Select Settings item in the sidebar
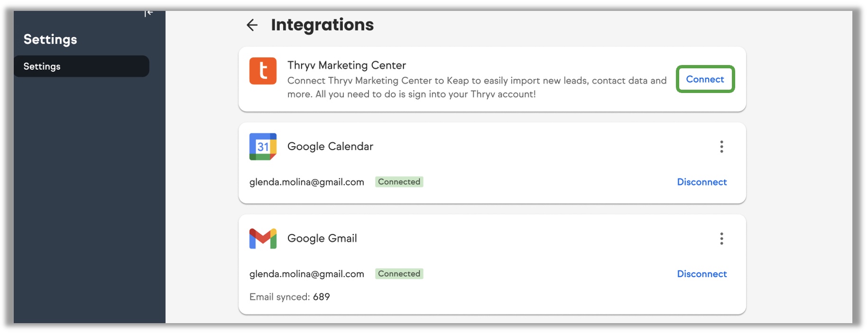868x335 pixels. [81, 66]
